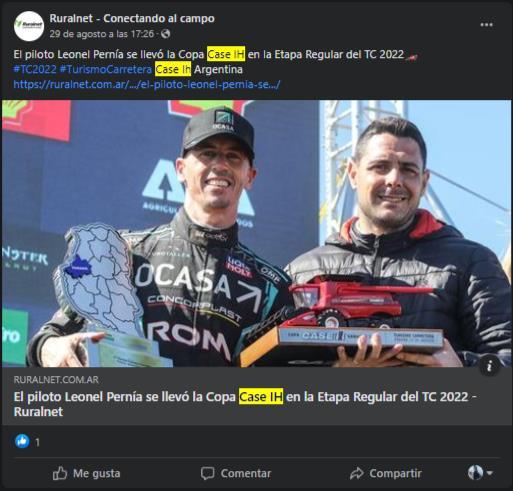The height and width of the screenshot is (491, 513).
Task: Click the Comentar speech bubble icon
Action: (x=207, y=473)
